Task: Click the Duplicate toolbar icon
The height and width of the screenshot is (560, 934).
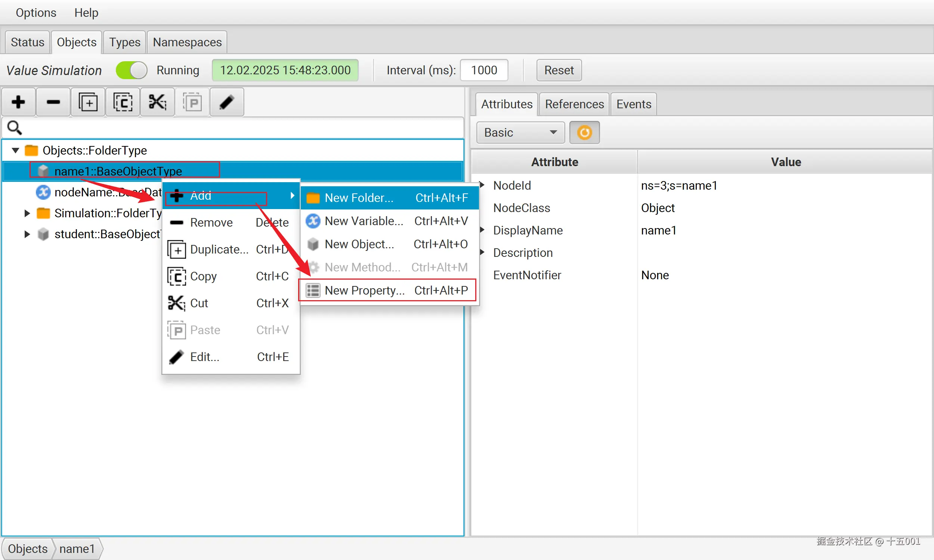Action: (87, 102)
